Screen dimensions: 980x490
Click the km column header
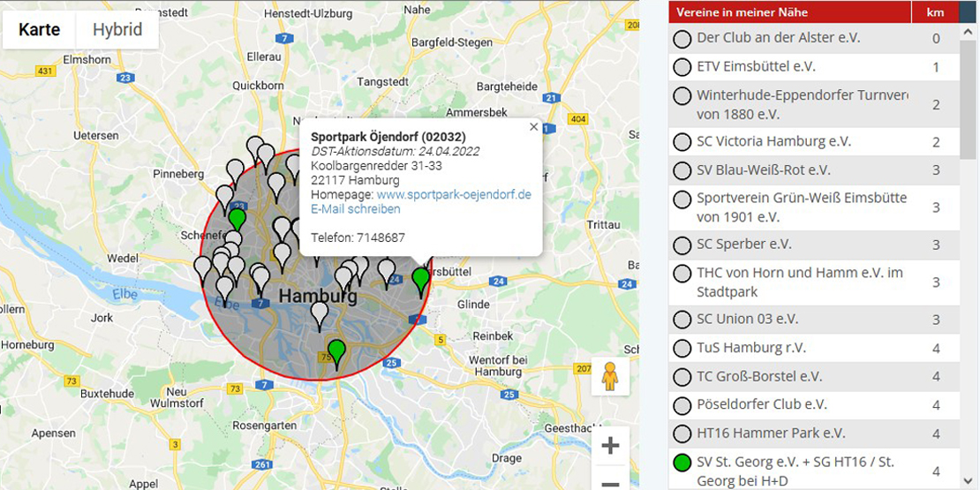(x=935, y=12)
